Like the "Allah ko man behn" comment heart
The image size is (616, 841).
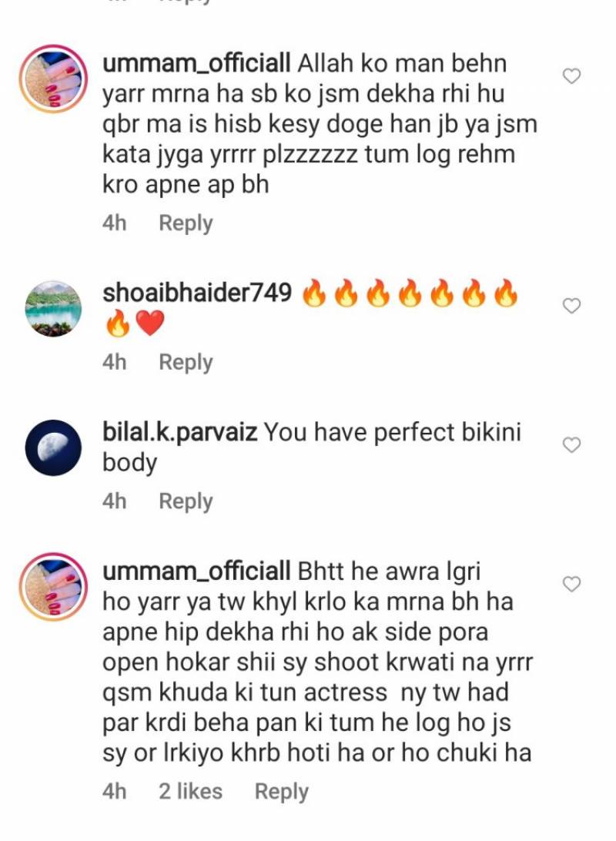(x=571, y=76)
